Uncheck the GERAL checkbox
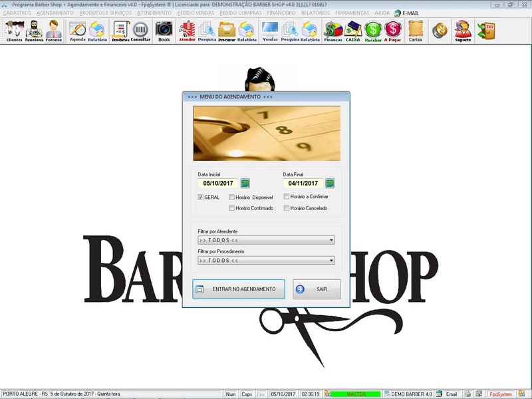Screen dimensions: 532x399 tap(201, 197)
